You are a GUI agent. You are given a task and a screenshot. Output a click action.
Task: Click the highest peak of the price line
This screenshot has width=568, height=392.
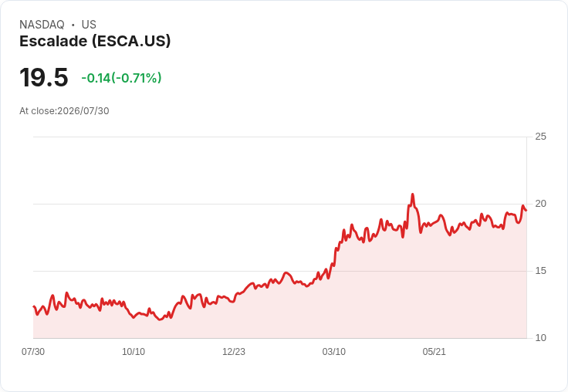(x=412, y=194)
